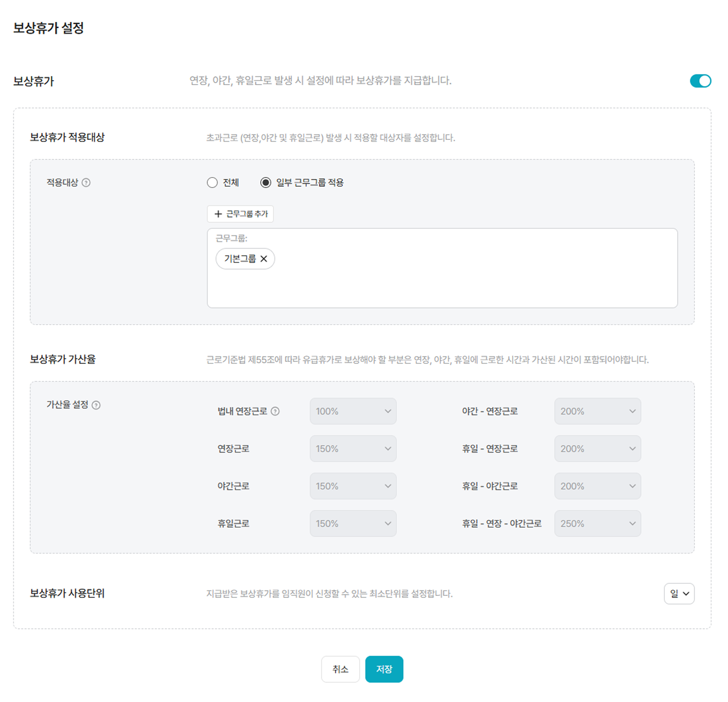Expand the 휴일 - 야간근로 dropdown
Image resolution: width=728 pixels, height=702 pixels.
click(x=597, y=486)
